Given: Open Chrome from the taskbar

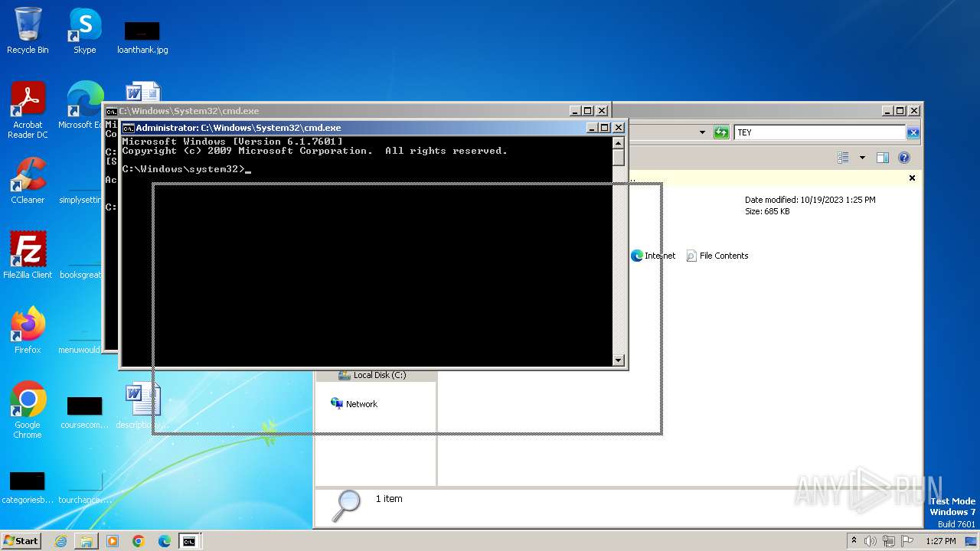Looking at the screenshot, I should click(x=139, y=541).
